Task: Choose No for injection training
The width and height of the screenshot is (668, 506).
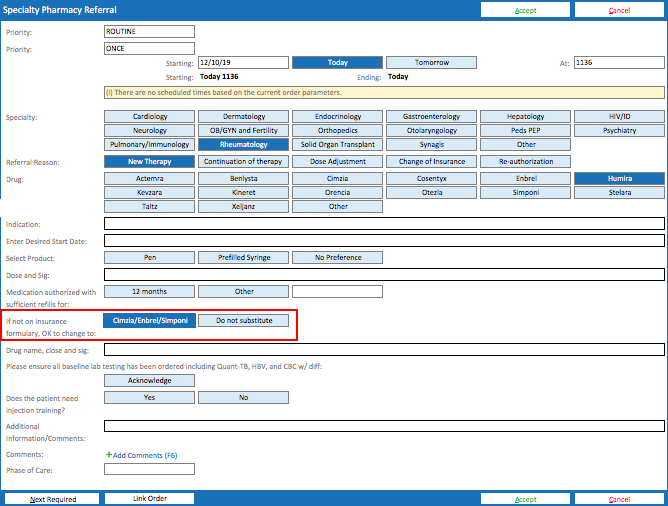Action: pyautogui.click(x=243, y=398)
